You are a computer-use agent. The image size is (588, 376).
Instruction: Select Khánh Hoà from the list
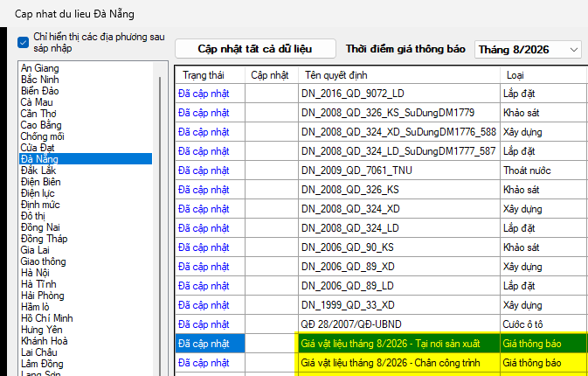45,341
